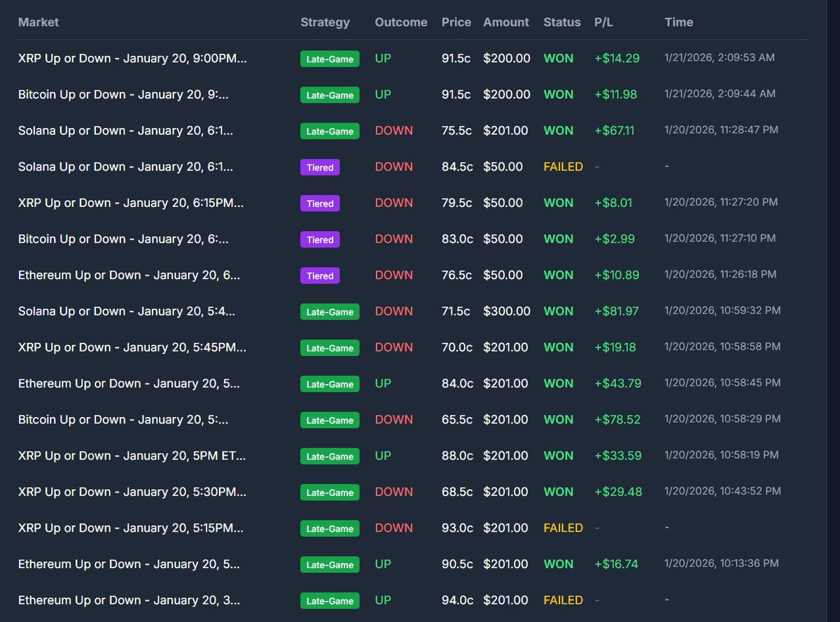This screenshot has height=622, width=840.
Task: Click the Tiered badge on the Ethereum row
Action: 320,275
